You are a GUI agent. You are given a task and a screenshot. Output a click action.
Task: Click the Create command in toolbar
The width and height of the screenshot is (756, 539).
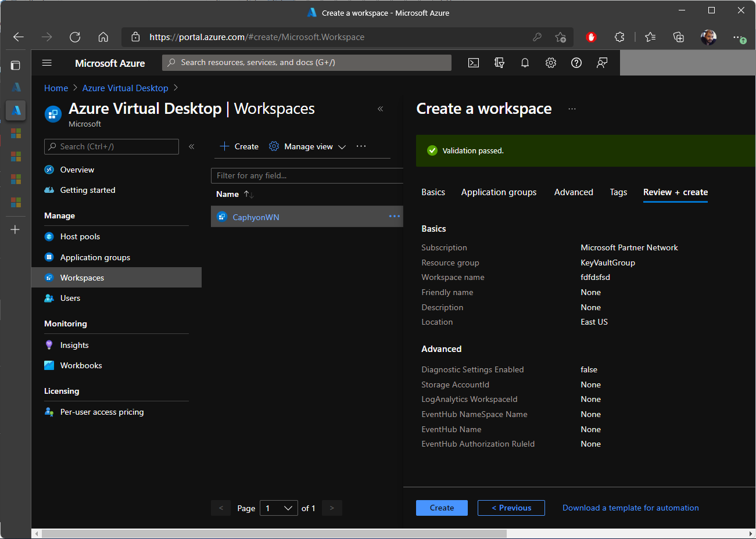coord(239,146)
